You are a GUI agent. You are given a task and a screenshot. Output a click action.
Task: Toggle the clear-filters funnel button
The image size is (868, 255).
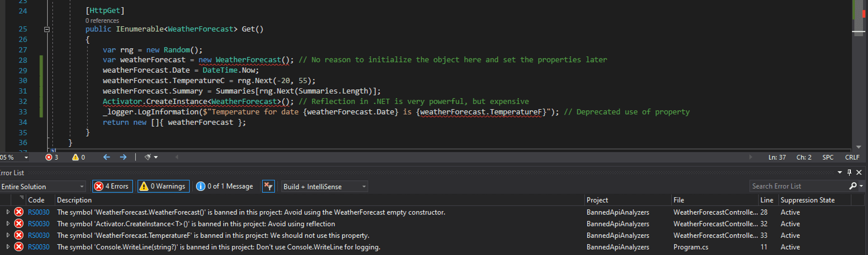268,186
